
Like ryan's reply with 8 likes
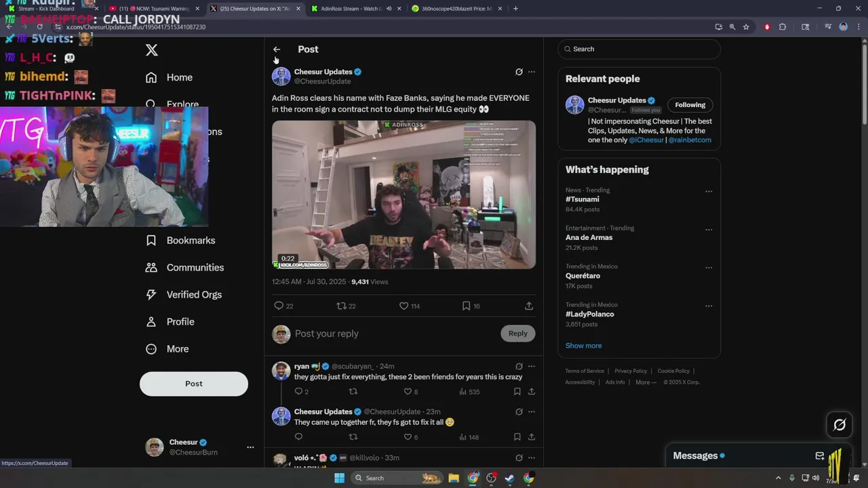tap(410, 392)
